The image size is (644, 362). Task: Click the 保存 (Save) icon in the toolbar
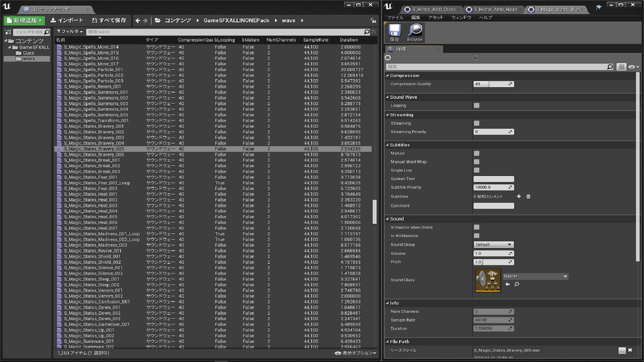click(394, 32)
